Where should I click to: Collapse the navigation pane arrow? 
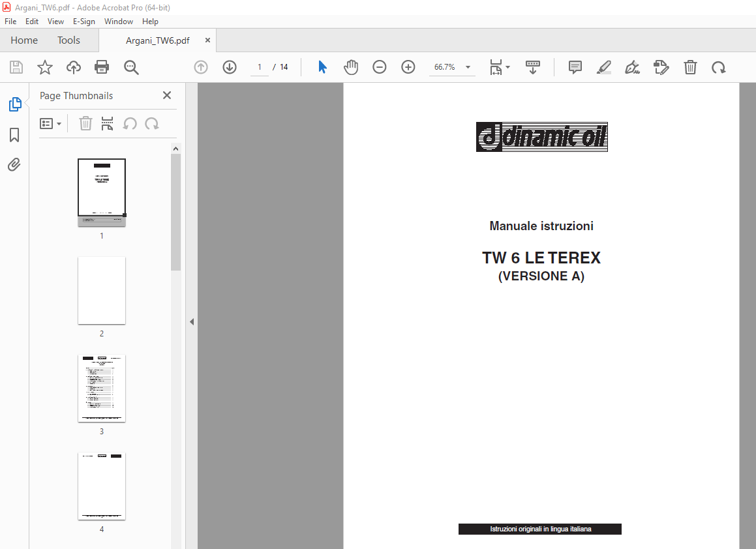click(x=191, y=321)
